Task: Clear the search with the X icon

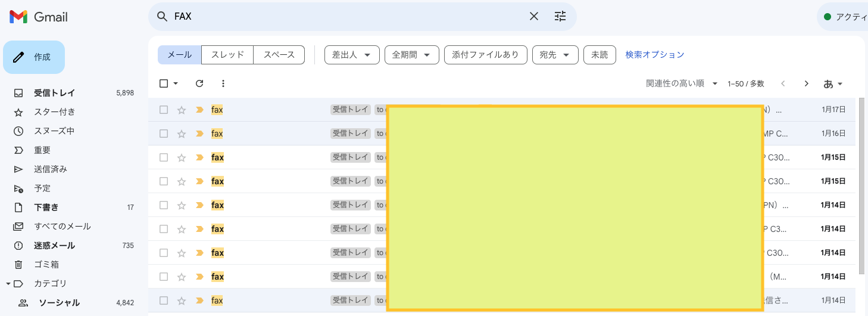Action: tap(534, 17)
